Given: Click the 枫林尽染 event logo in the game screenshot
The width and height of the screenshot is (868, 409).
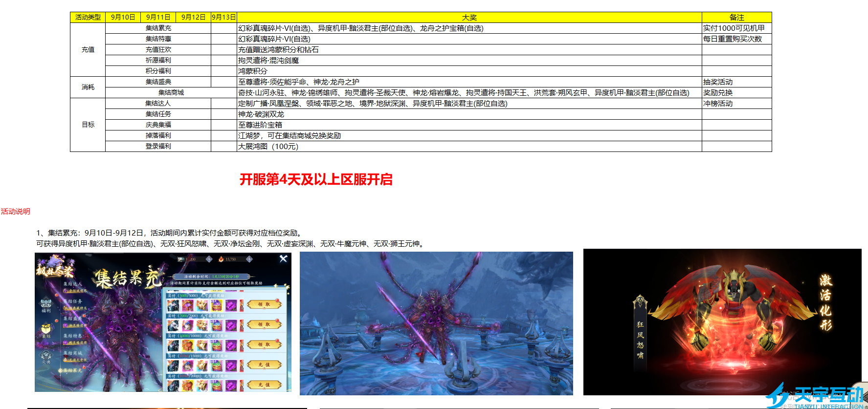Looking at the screenshot, I should [55, 266].
